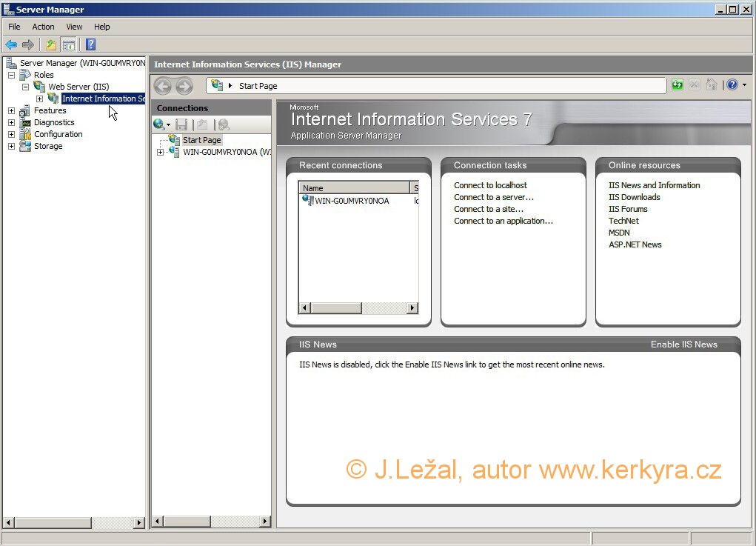Screen dimensions: 756x546
Task: Collapse the Roles tree node
Action: pyautogui.click(x=11, y=76)
